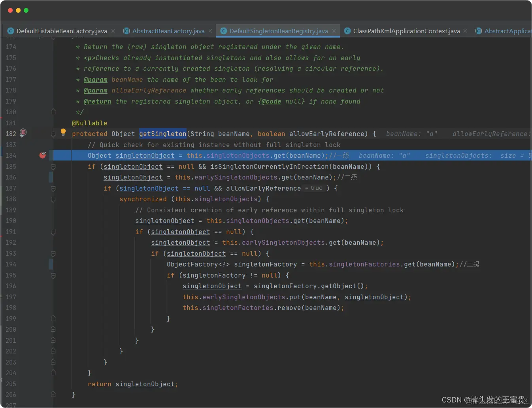Click line number 186 in the gutter
The height and width of the screenshot is (408, 532).
11,177
